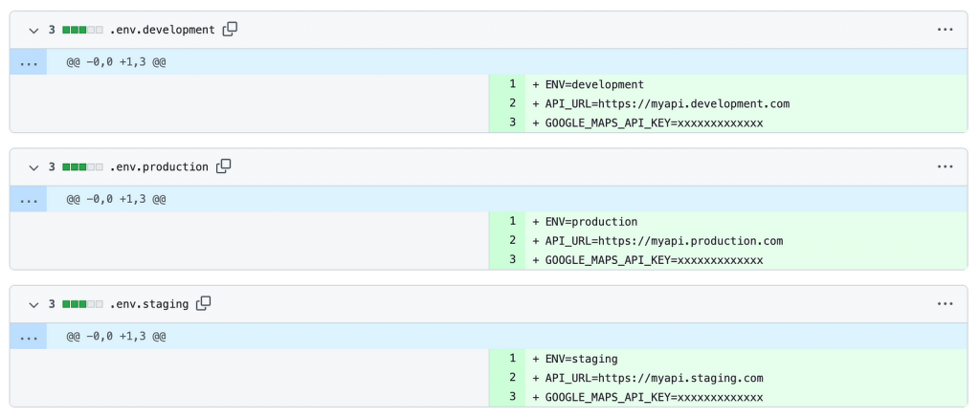The height and width of the screenshot is (419, 980).
Task: Expand hidden lines in .env.development hunk
Action: pyautogui.click(x=29, y=62)
